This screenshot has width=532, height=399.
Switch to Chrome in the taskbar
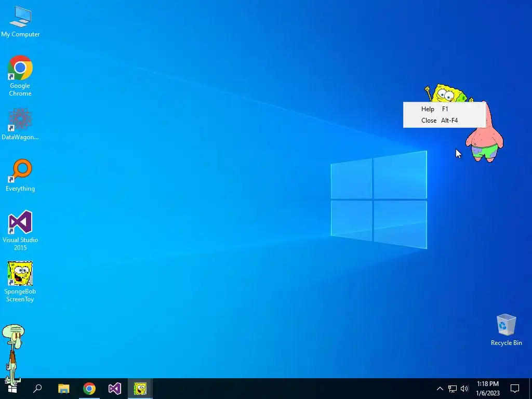pyautogui.click(x=89, y=389)
